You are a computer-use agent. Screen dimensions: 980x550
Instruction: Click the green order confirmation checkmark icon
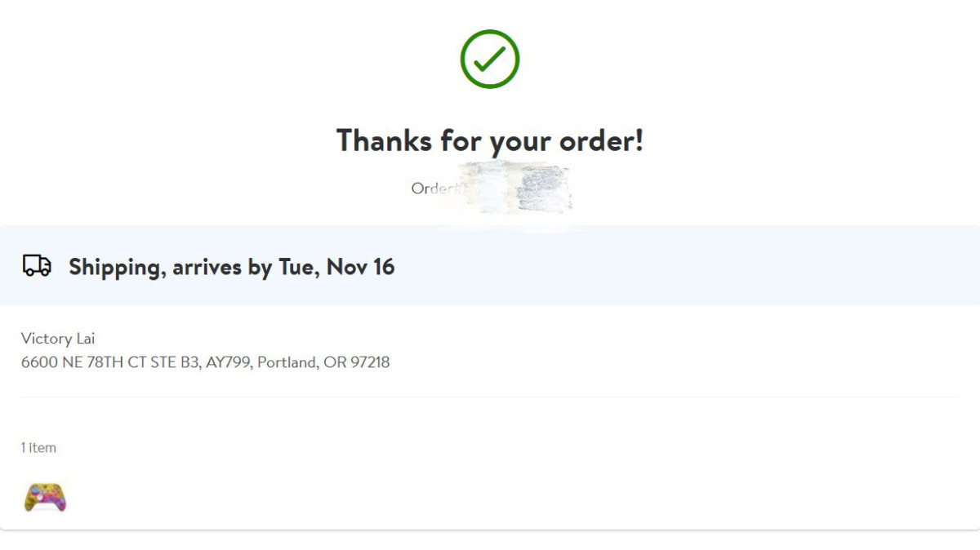[x=490, y=59]
